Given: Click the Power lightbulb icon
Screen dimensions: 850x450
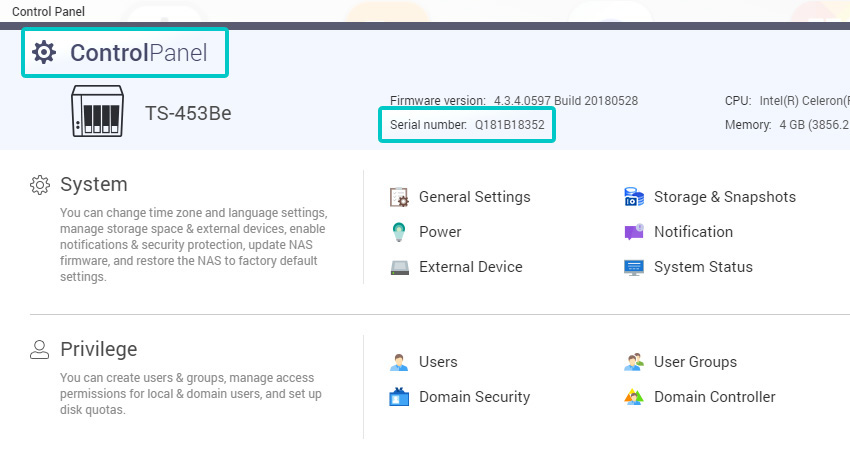Looking at the screenshot, I should coord(399,232).
